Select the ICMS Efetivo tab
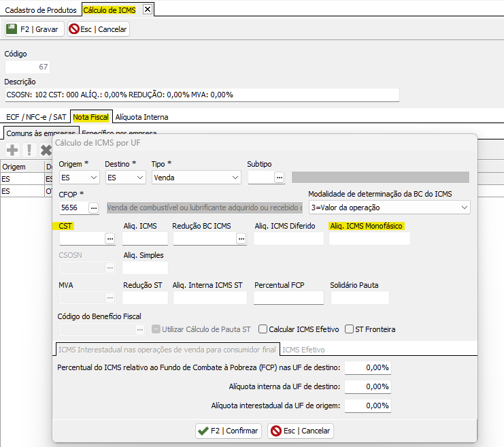The image size is (504, 447). [303, 350]
